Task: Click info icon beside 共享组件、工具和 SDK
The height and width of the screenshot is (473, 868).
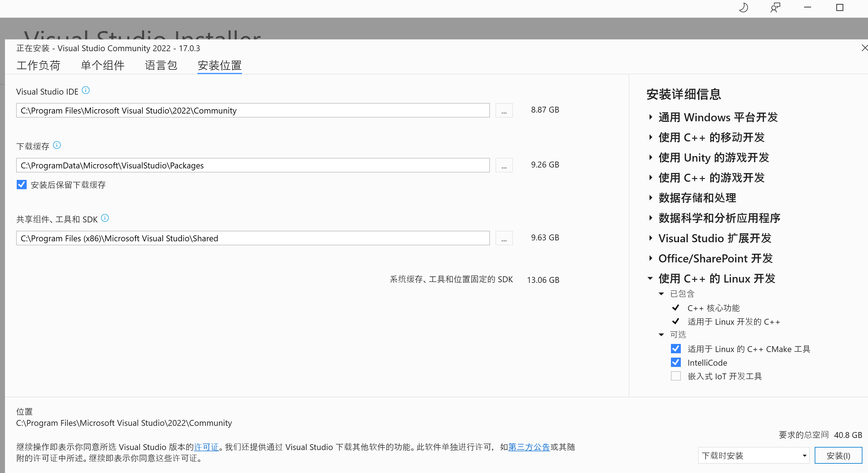Action: click(105, 218)
